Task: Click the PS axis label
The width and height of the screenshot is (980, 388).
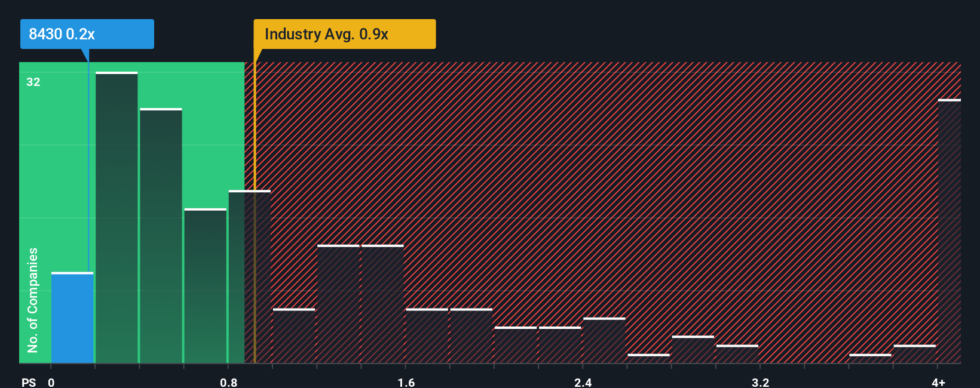Action: [29, 382]
